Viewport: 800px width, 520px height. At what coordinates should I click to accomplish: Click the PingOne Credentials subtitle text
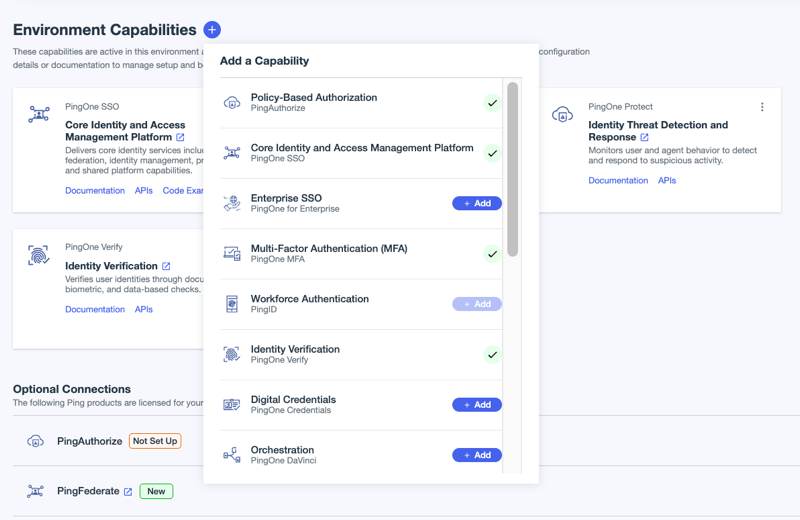291,410
